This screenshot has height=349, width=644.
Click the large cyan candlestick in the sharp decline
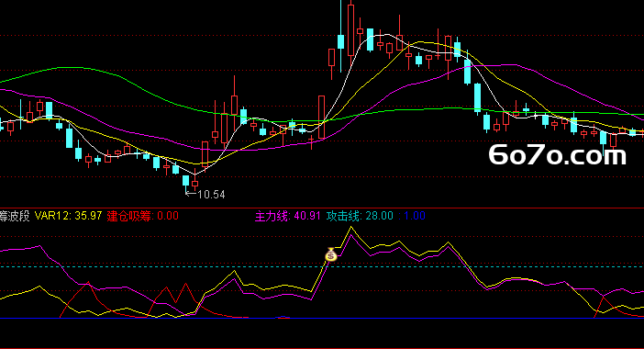pos(477,98)
